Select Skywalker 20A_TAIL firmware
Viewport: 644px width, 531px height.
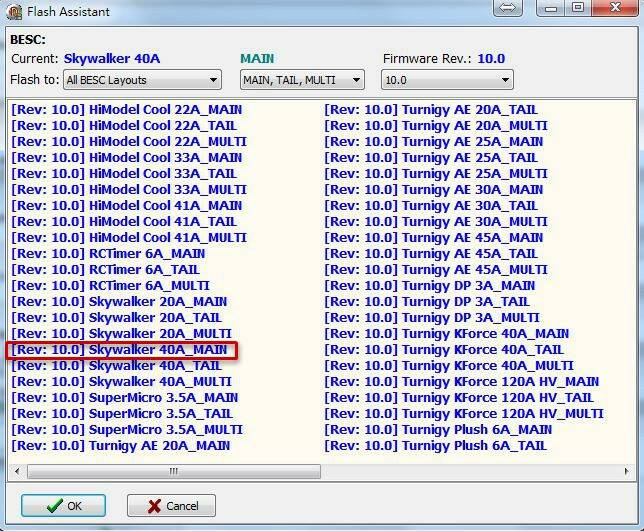tap(117, 318)
